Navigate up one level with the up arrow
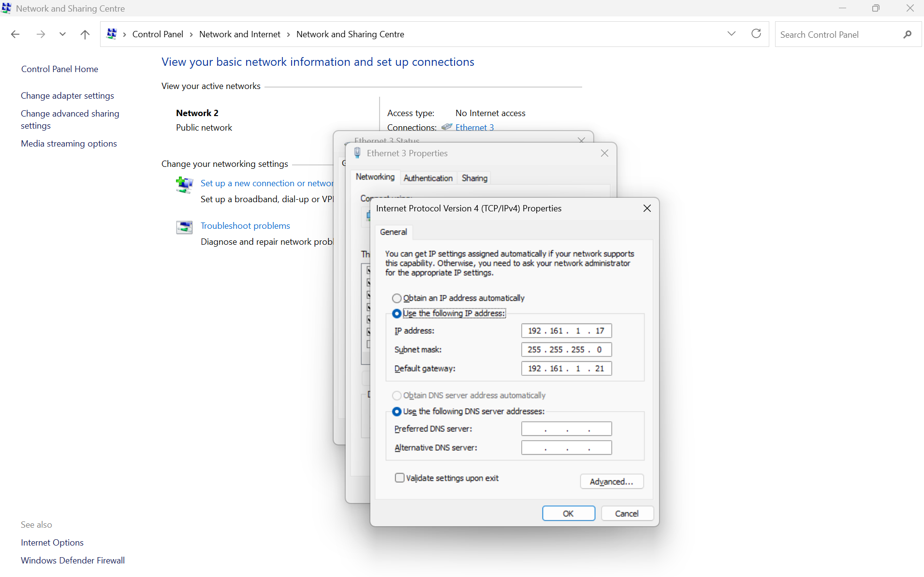Viewport: 924px width, 577px height. pos(85,34)
